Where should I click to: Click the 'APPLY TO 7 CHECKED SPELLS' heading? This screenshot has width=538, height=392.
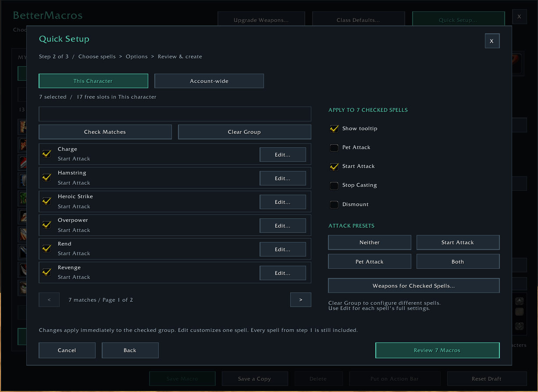(368, 110)
